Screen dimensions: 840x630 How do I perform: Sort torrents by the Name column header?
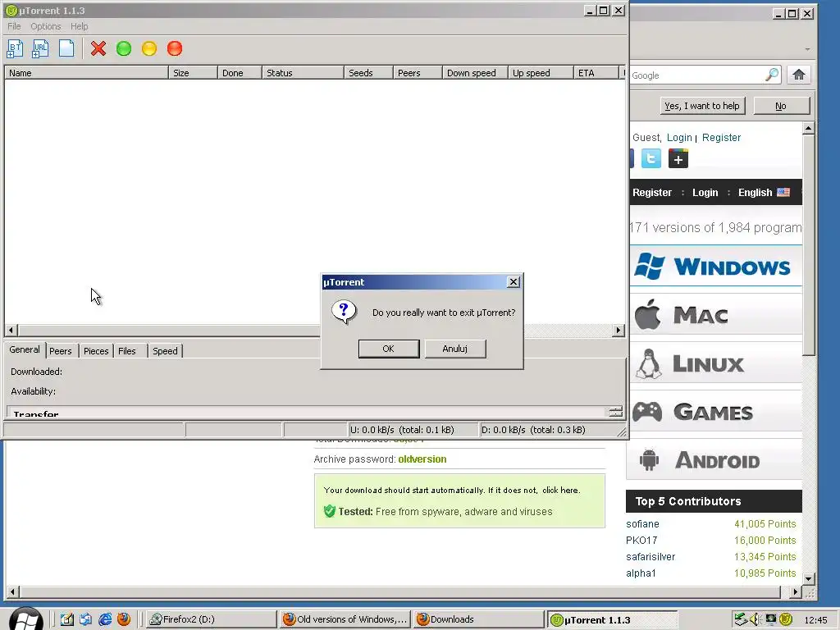pos(86,73)
